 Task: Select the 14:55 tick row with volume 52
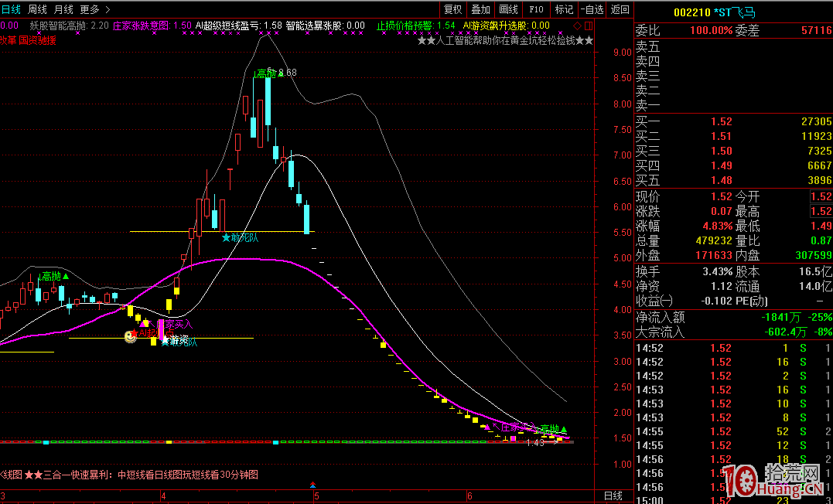point(734,431)
